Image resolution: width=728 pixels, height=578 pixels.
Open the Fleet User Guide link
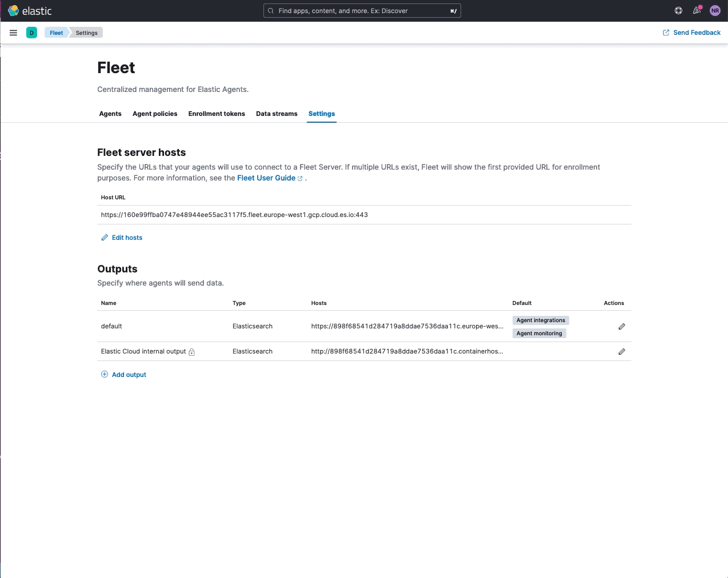coord(266,178)
